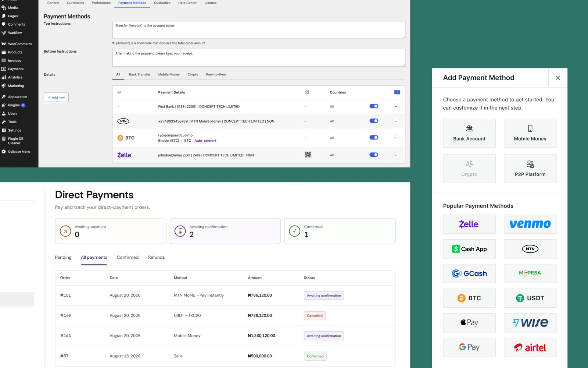The image size is (588, 368).
Task: Show the Pending payments tab
Action: (x=63, y=257)
